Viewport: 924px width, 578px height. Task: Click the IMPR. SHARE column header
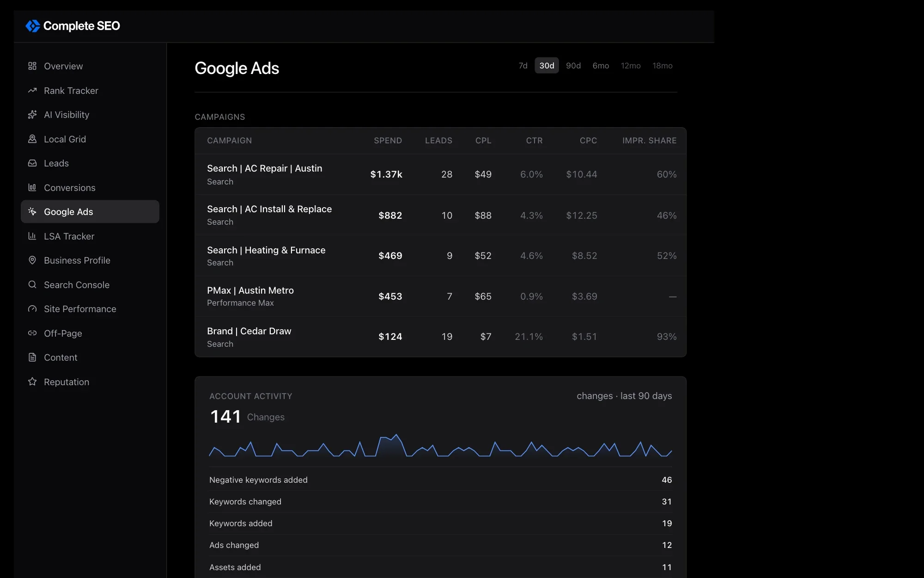(649, 141)
